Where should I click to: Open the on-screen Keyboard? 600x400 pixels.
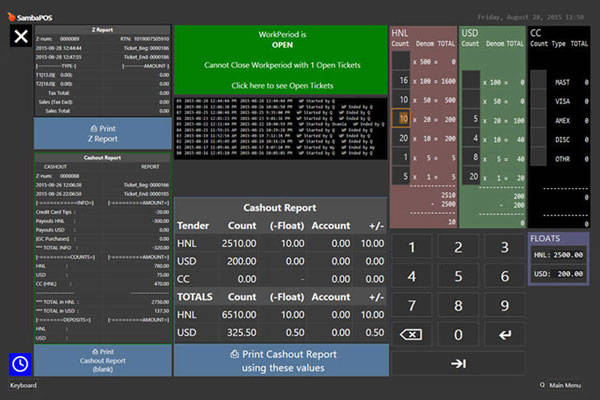(24, 385)
